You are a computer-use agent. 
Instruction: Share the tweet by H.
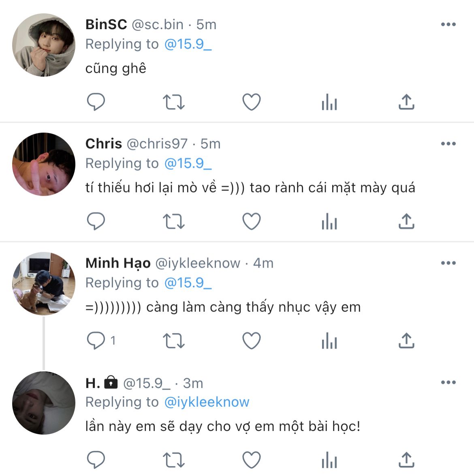(x=406, y=460)
